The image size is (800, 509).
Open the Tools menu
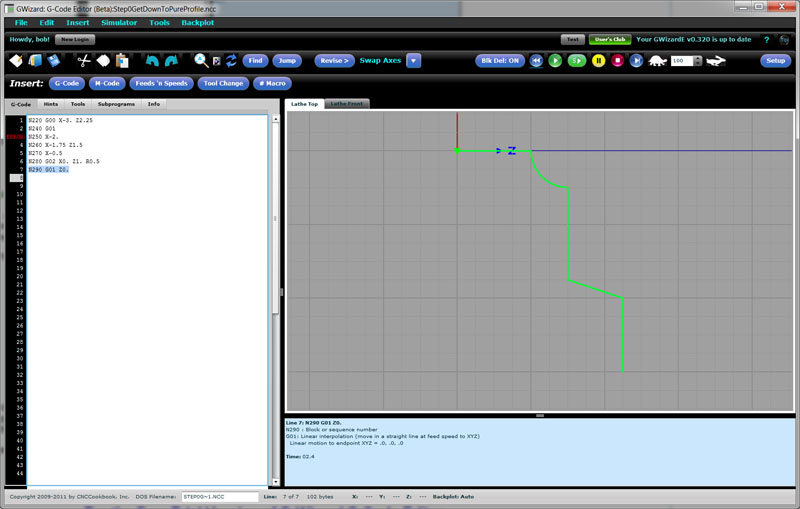[159, 22]
